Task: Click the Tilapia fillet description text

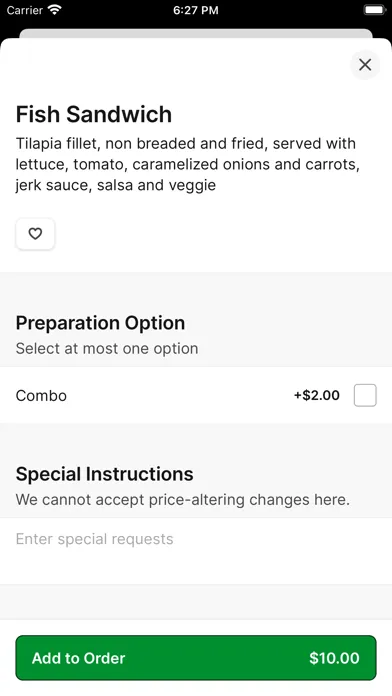Action: point(188,164)
